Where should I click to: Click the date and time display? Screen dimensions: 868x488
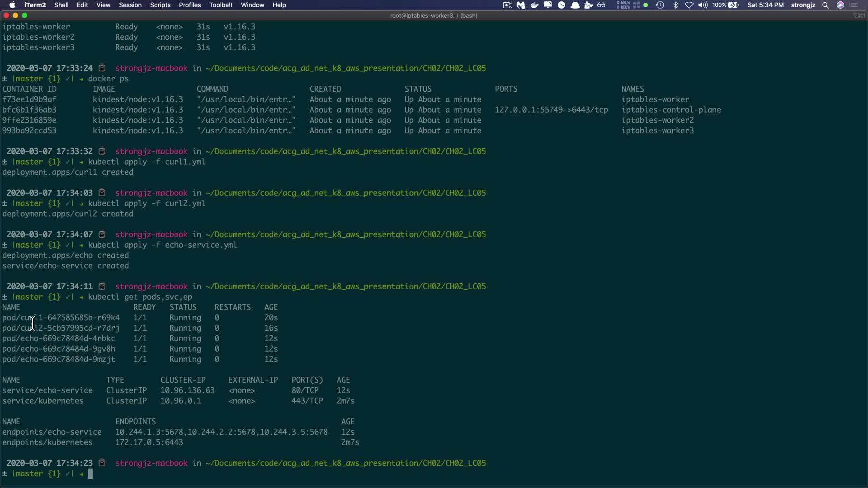pos(765,5)
